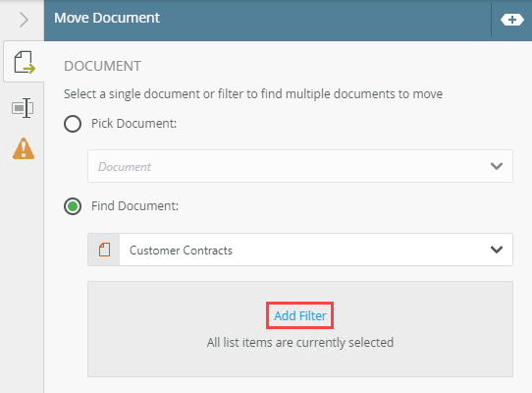Select the Pick Document radio button

tap(73, 124)
